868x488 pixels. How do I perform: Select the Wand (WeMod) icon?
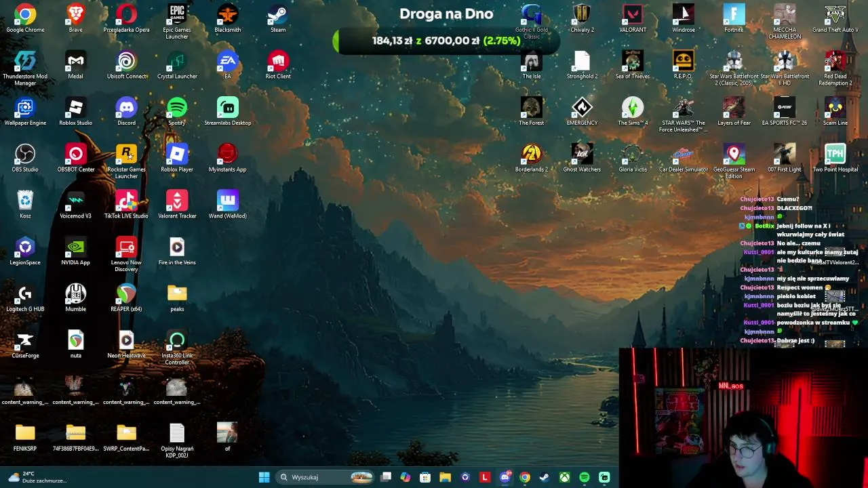[x=228, y=205]
